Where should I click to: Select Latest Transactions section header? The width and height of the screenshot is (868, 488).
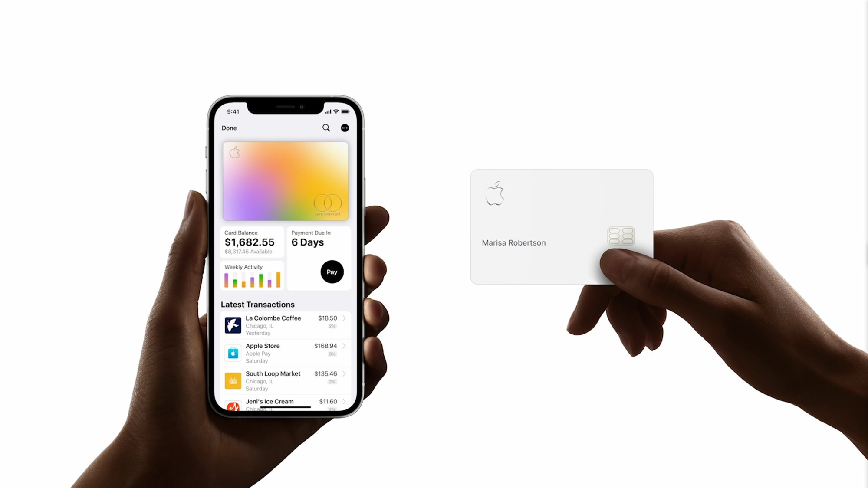pos(258,305)
